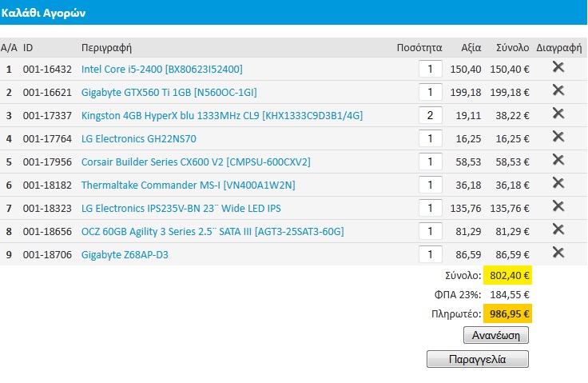Remove Gigabyte GTX560 Ti from cart

tap(558, 90)
